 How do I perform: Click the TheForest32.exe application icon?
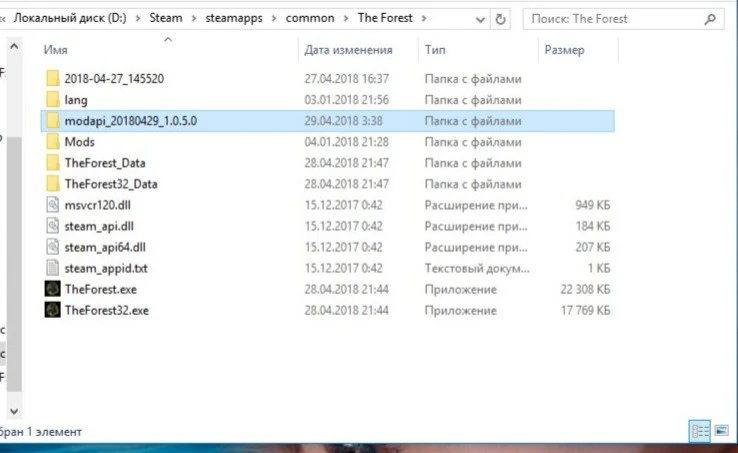[53, 310]
